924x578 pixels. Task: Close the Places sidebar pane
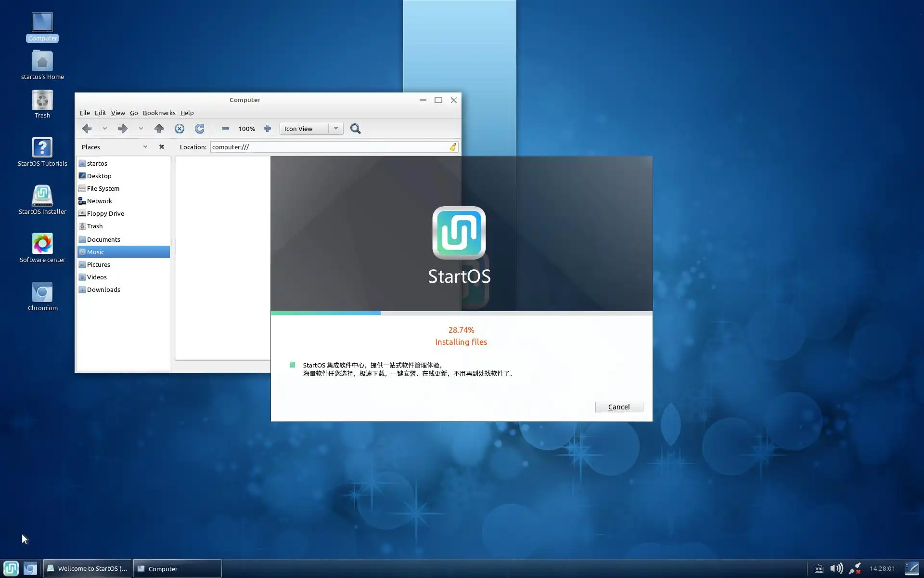[x=162, y=147]
